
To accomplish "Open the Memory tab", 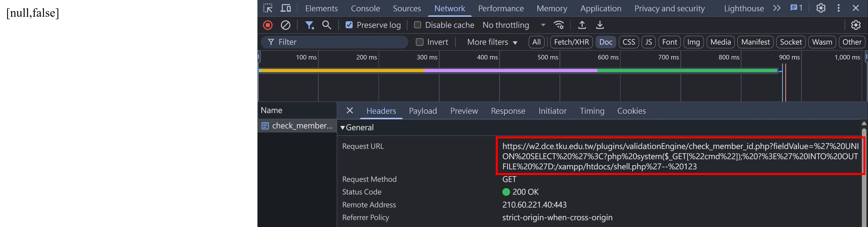I will [x=552, y=8].
